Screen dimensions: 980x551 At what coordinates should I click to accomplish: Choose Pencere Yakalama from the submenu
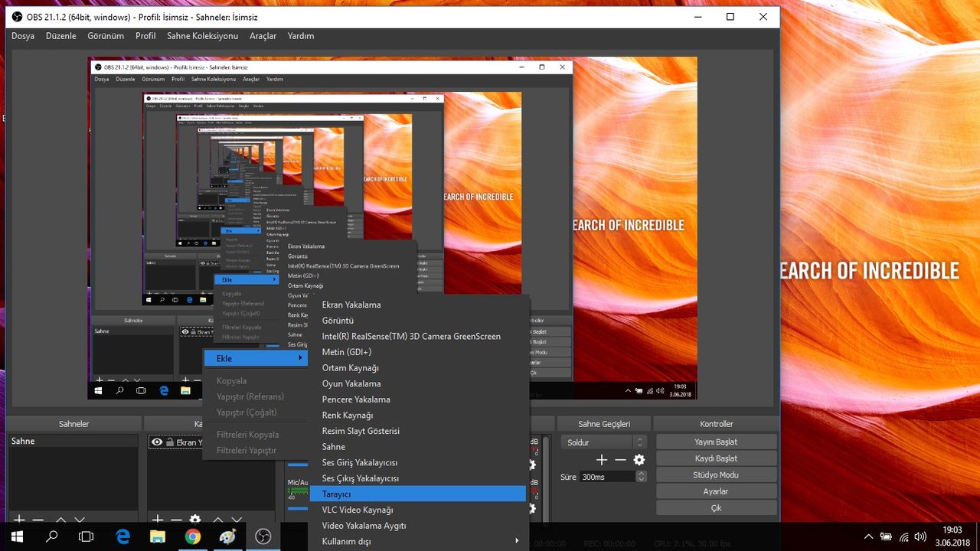420,399
